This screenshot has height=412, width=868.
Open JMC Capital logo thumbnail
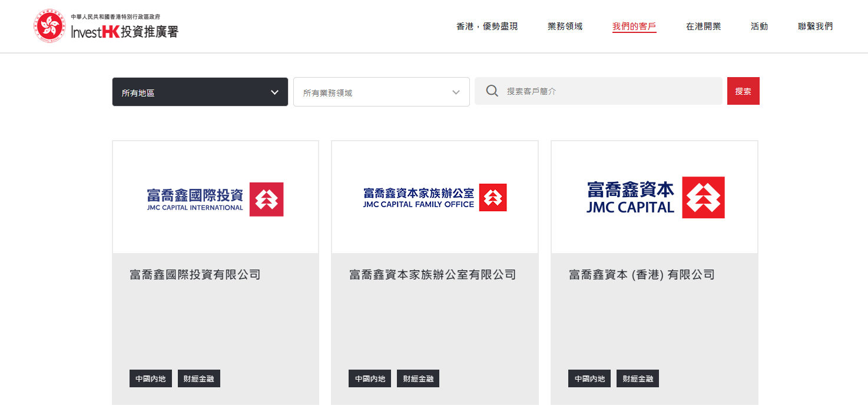[x=655, y=197]
